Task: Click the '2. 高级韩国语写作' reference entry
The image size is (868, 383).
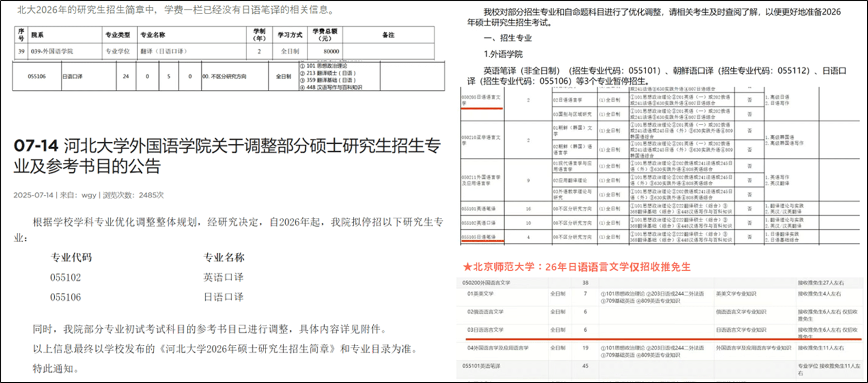Action: 784,143
